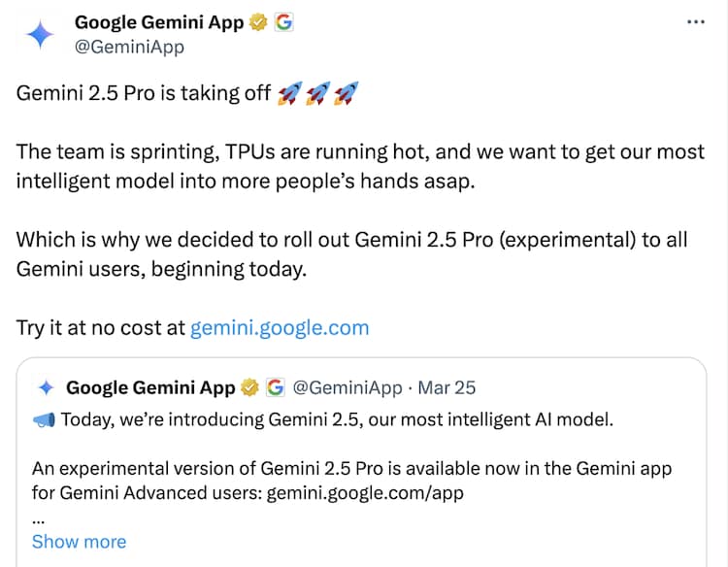Select the quoted post's Google Gemini App name
728x567 pixels.
(x=150, y=387)
